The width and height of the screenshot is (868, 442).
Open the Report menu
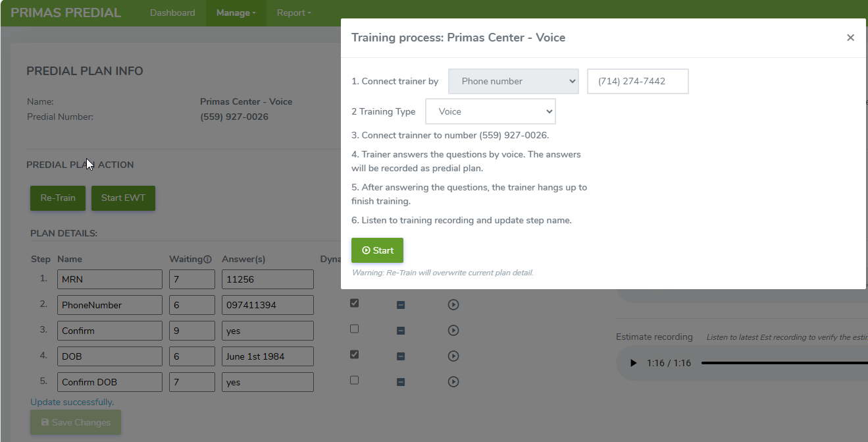(x=294, y=13)
